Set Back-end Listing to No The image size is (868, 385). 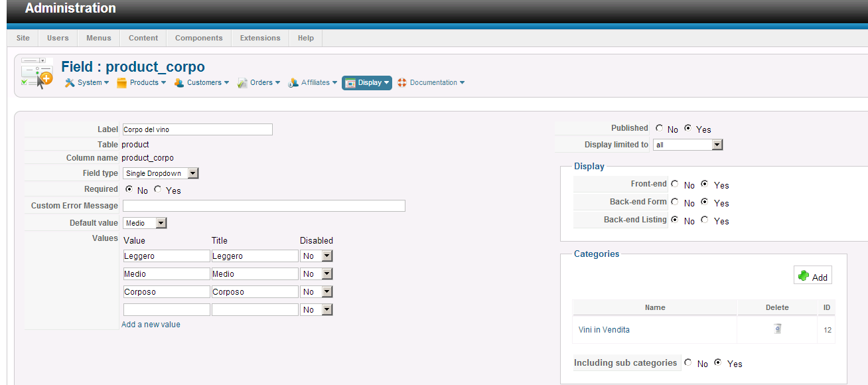[675, 220]
